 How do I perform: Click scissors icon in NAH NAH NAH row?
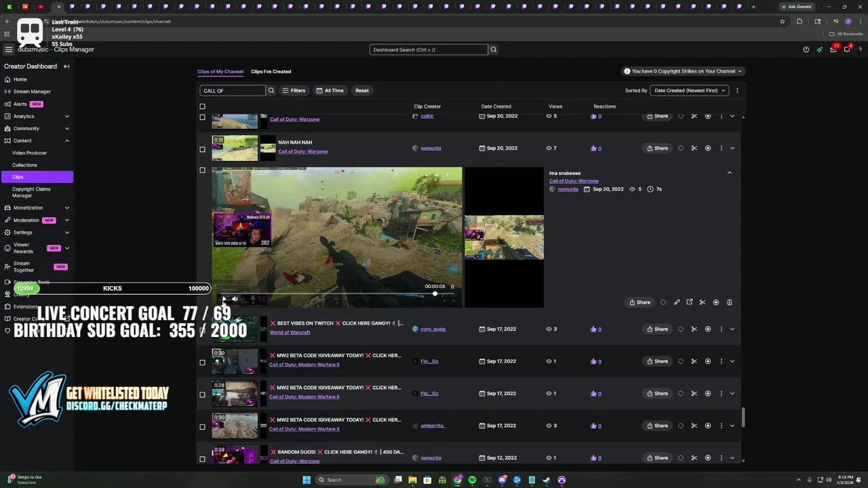click(x=694, y=148)
